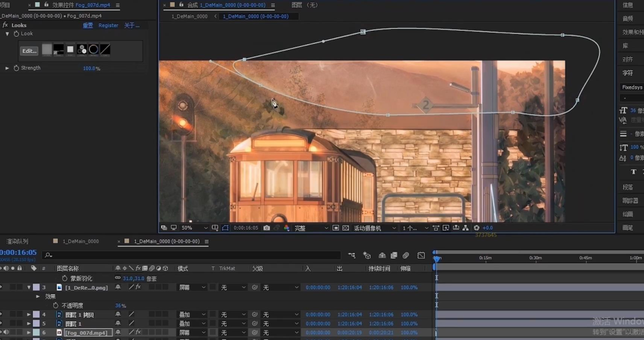Enable the motion blur icon

406,255
